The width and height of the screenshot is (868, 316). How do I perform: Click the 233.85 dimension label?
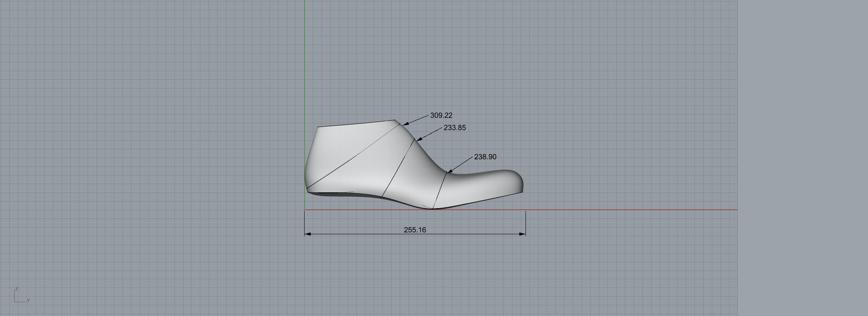[x=455, y=128]
